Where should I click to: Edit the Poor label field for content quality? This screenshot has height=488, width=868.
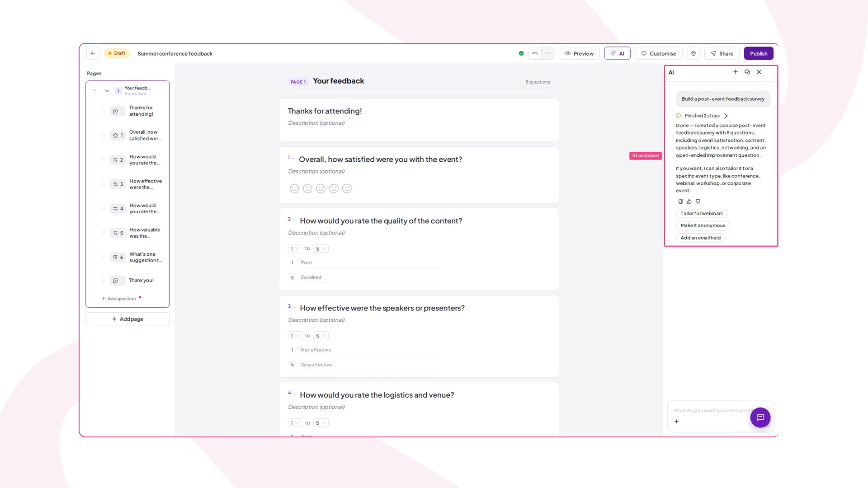(371, 263)
